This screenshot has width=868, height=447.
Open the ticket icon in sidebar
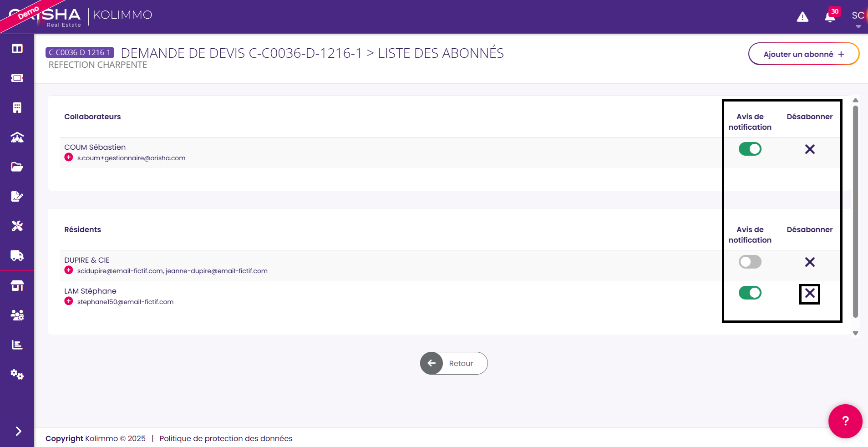17,78
